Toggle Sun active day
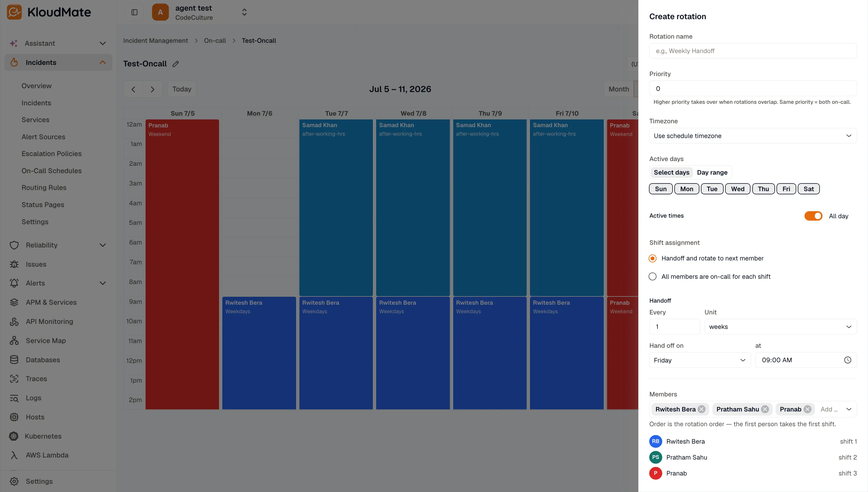Screen dimensions: 868x492 (x=661, y=189)
